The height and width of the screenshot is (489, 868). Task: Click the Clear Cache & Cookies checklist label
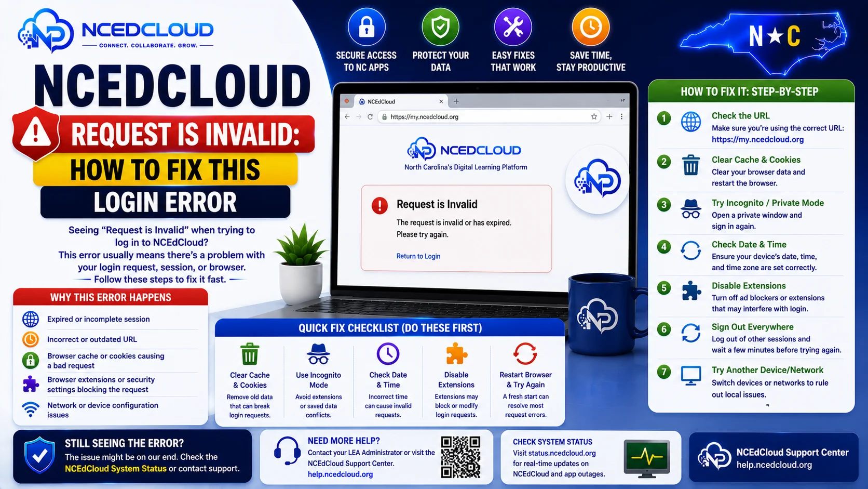coord(250,380)
